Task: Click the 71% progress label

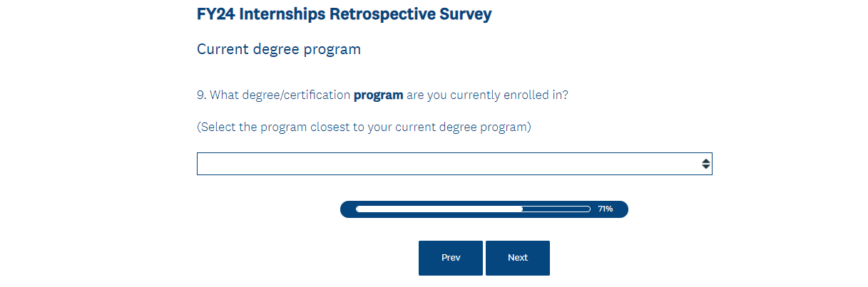Action: click(606, 209)
